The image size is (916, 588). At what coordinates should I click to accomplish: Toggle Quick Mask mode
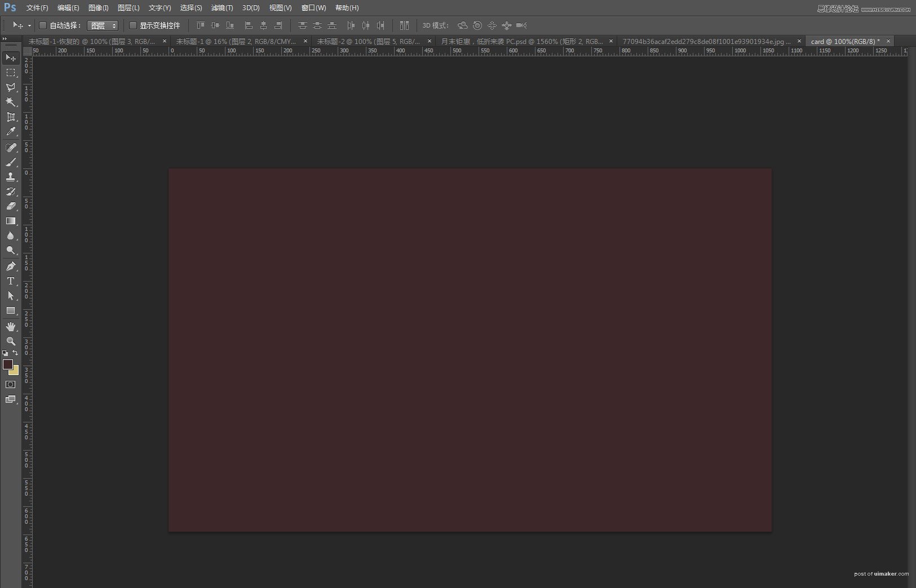(x=11, y=385)
